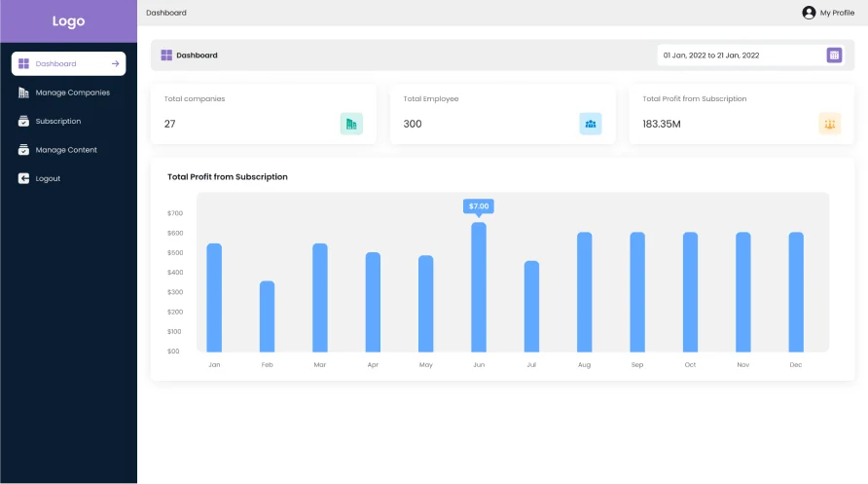Screen dimensions: 868x484
Task: Click the December bar in chart
Action: [x=795, y=292]
